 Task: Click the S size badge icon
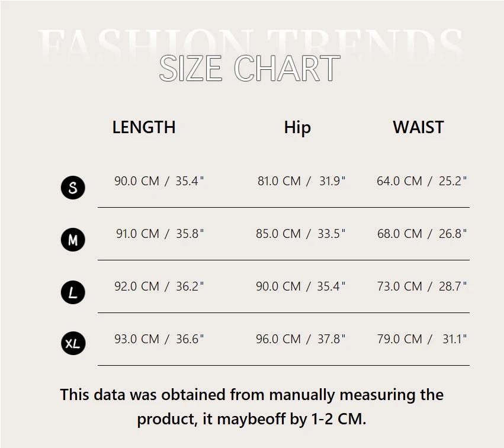(73, 188)
